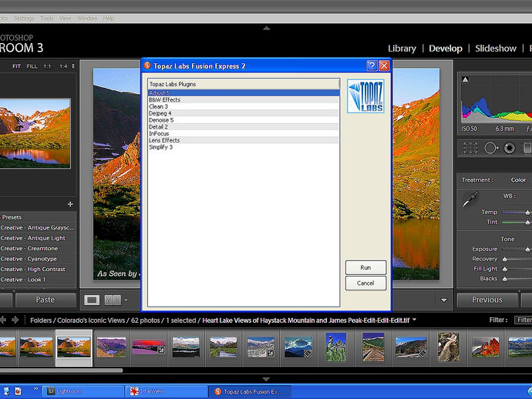532x399 pixels.
Task: Switch to the Library module
Action: coord(402,49)
